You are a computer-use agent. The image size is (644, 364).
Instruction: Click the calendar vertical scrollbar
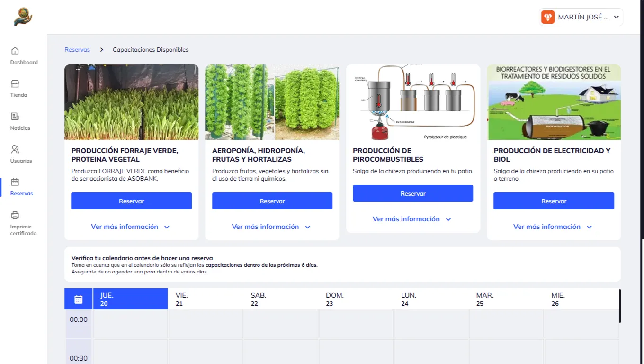coord(620,306)
